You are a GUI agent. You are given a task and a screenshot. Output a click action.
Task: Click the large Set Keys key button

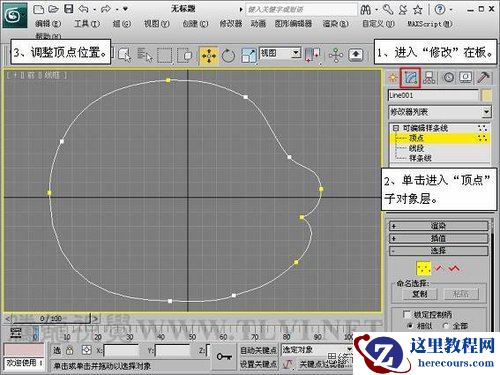coord(224,357)
